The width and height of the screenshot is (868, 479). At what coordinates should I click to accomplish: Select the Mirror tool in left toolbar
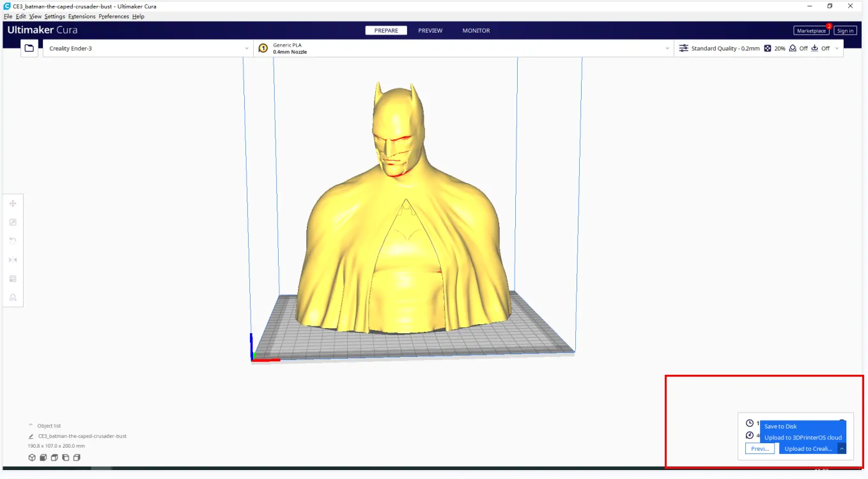coord(13,260)
